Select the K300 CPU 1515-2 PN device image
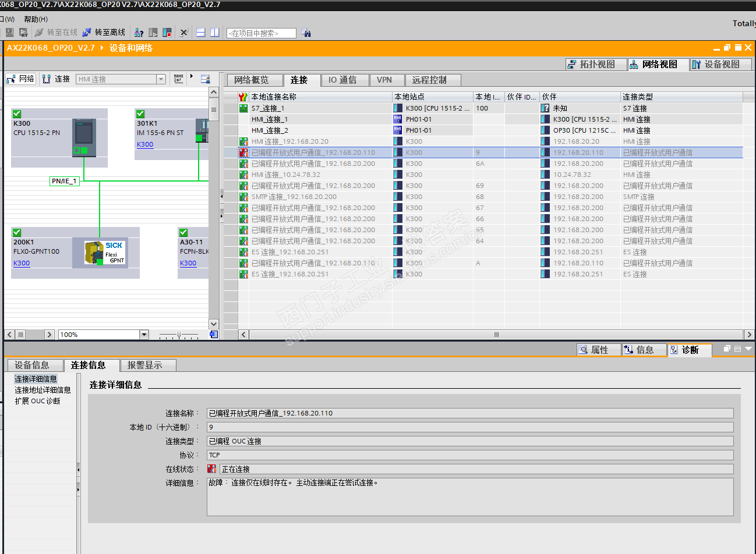 click(x=84, y=137)
